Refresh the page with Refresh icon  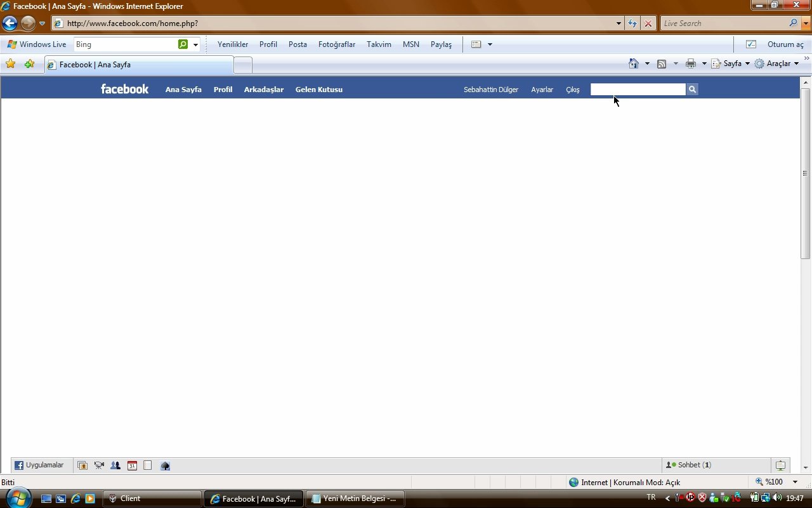632,23
